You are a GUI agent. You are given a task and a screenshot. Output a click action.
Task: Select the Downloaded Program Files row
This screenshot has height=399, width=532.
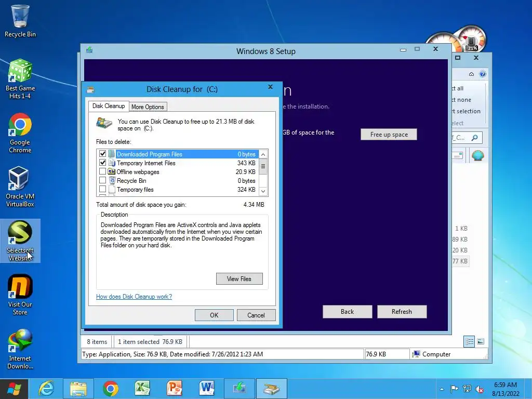point(179,154)
